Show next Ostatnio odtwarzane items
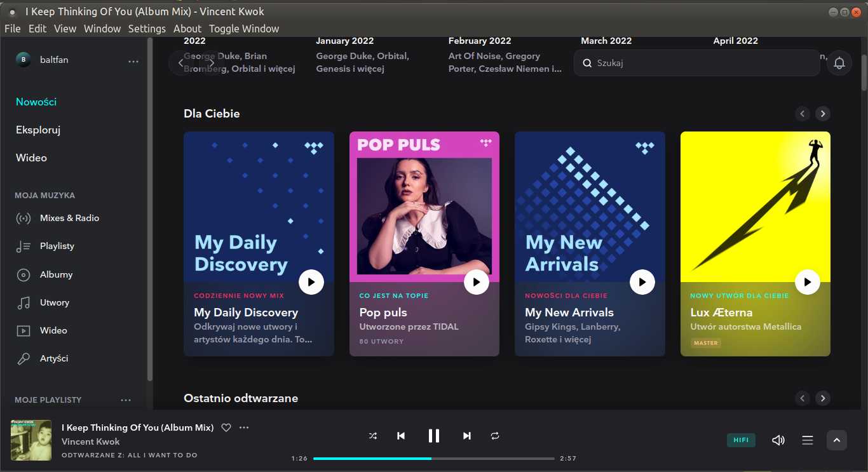 click(823, 398)
